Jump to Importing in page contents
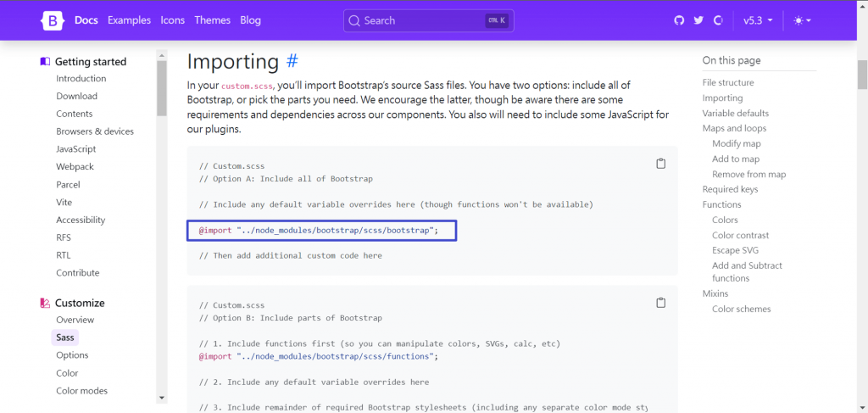The height and width of the screenshot is (413, 868). pos(722,98)
